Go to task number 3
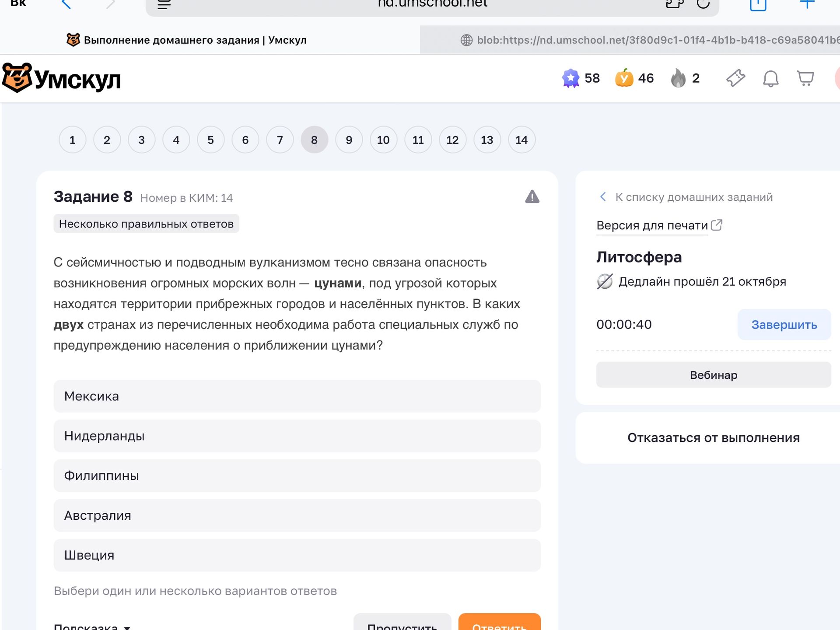Image resolution: width=840 pixels, height=630 pixels. (x=141, y=140)
